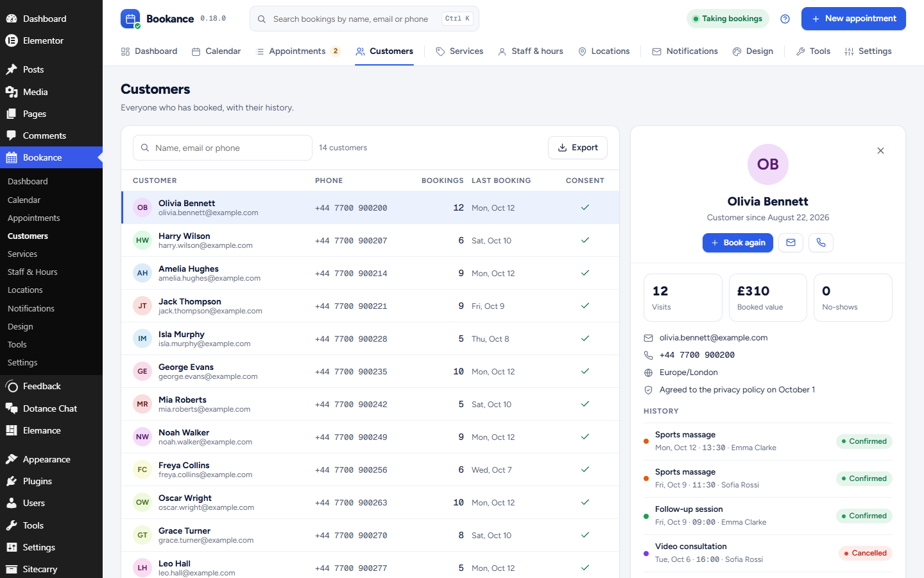Open WordPress Posts in sidebar
The image size is (924, 578).
click(51, 69)
